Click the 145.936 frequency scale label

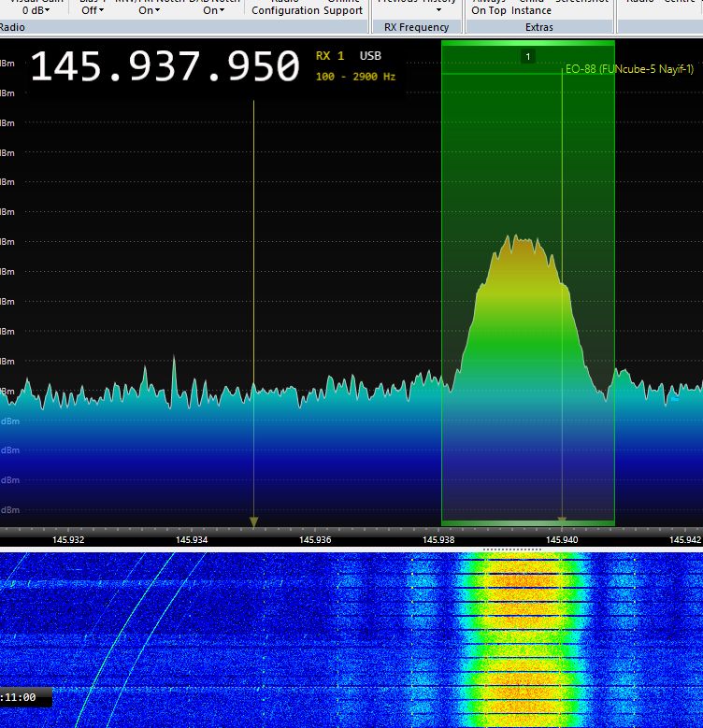point(315,540)
